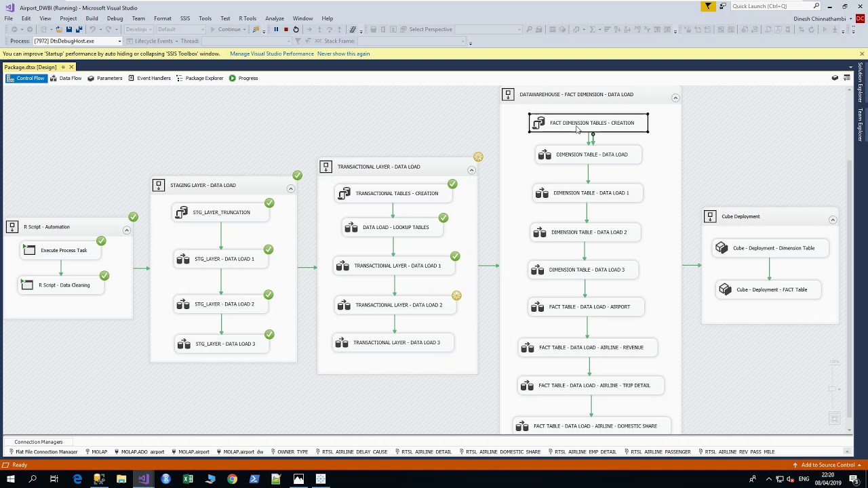Select Cube - Deployment - FACT Table task icon
The width and height of the screenshot is (868, 488).
725,289
